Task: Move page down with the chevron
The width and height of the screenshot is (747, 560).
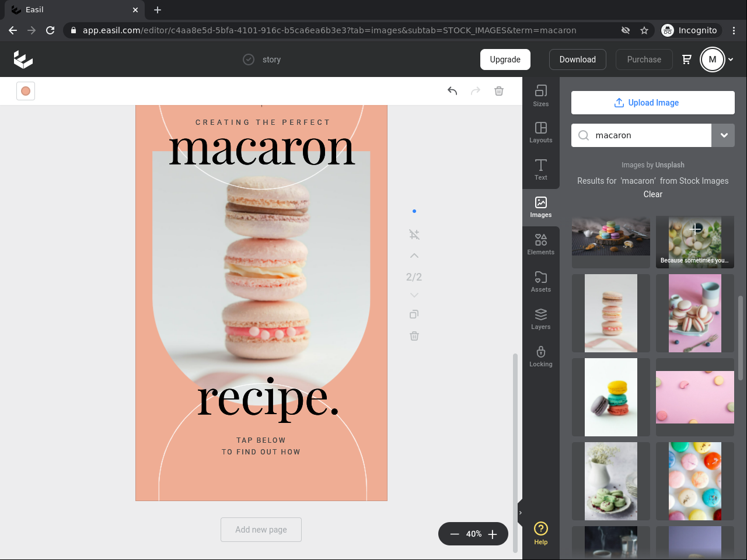Action: click(414, 295)
